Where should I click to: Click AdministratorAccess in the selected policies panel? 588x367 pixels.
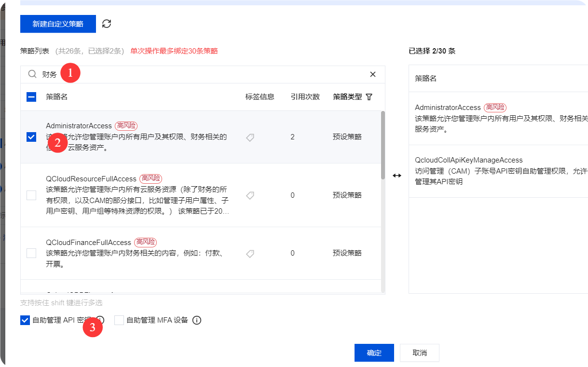point(448,108)
